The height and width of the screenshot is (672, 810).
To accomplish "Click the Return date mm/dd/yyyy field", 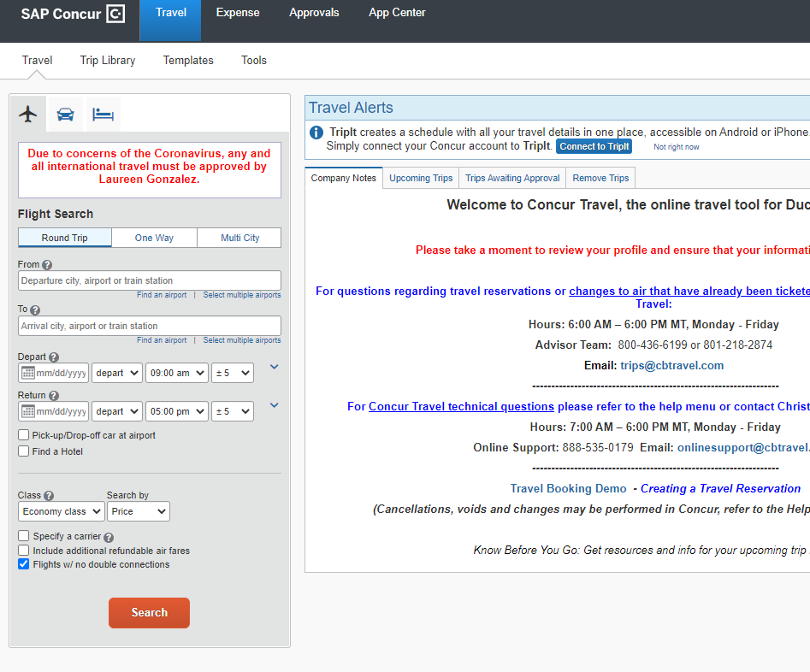I will [61, 412].
